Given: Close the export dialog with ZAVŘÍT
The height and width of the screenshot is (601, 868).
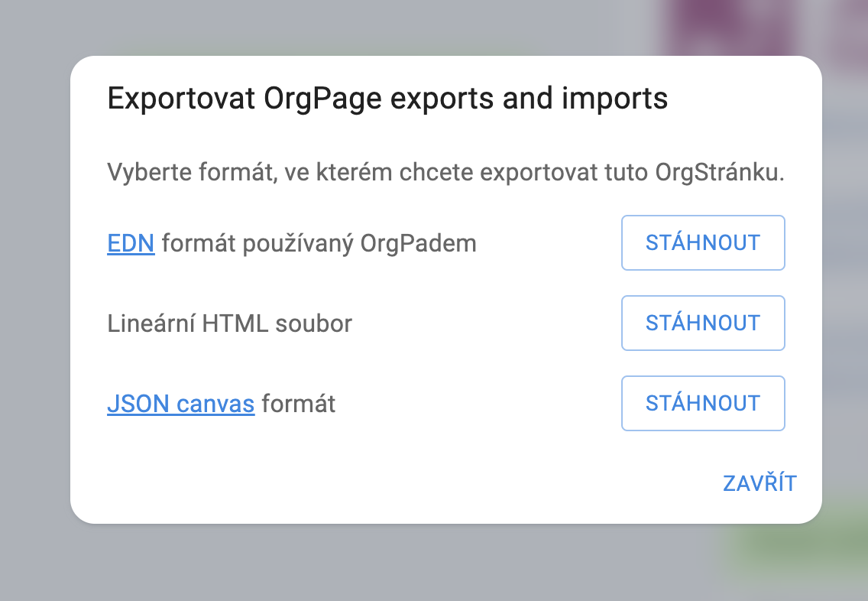Looking at the screenshot, I should 759,482.
